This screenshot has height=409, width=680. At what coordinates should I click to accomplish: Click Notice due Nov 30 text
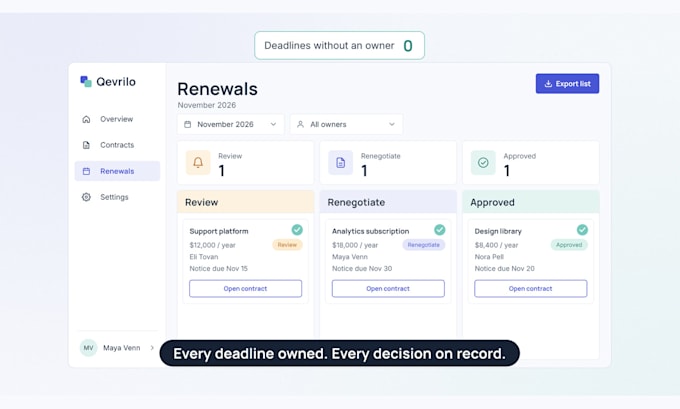click(x=362, y=269)
